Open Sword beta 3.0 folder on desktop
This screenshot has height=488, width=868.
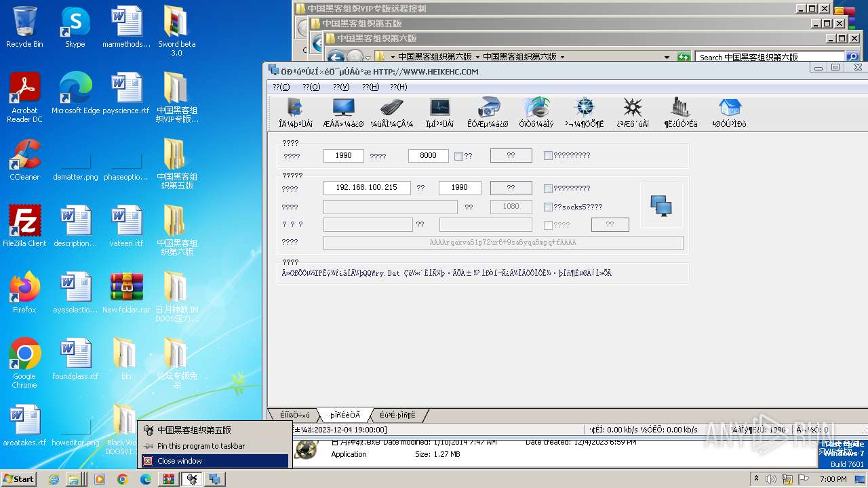[x=176, y=30]
